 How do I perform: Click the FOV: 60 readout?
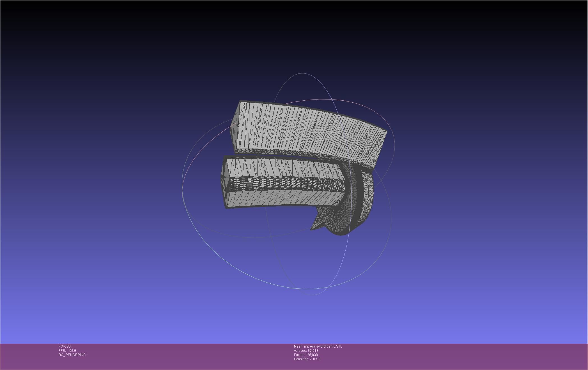point(65,346)
